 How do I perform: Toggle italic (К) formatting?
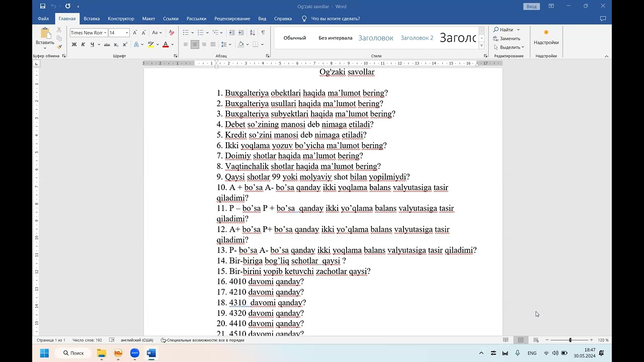tap(83, 45)
